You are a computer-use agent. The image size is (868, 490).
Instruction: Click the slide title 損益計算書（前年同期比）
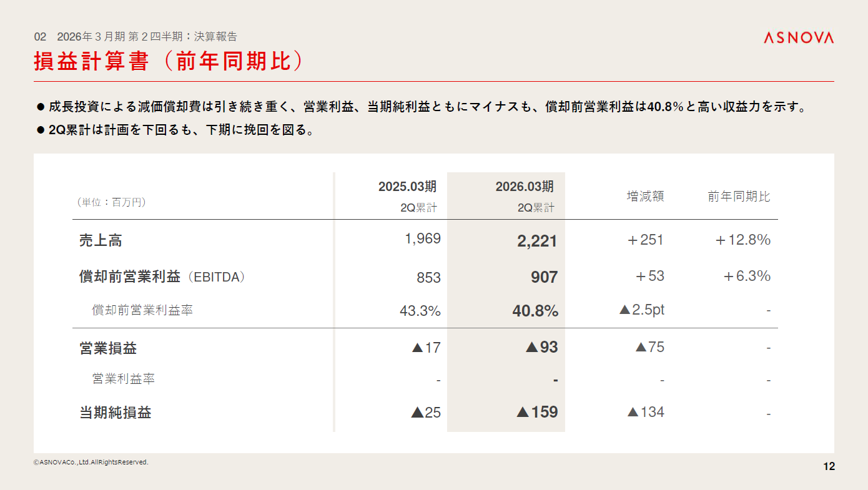coord(169,61)
